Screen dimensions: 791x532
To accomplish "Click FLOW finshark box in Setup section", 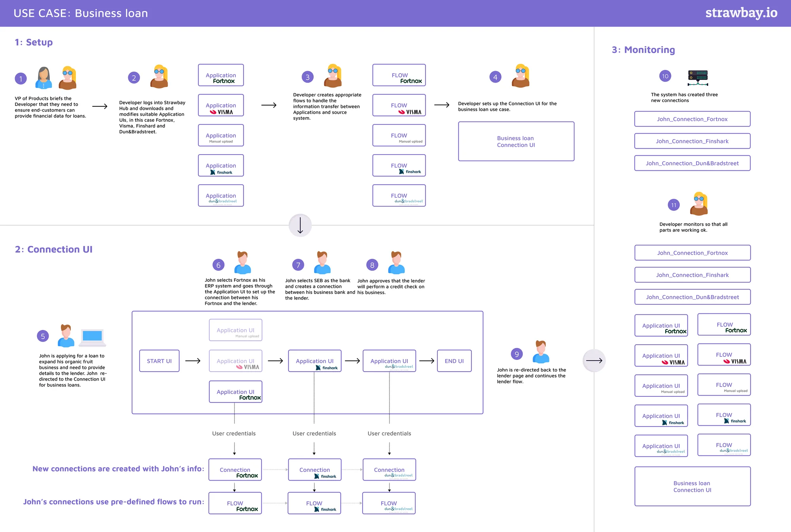I will point(399,165).
